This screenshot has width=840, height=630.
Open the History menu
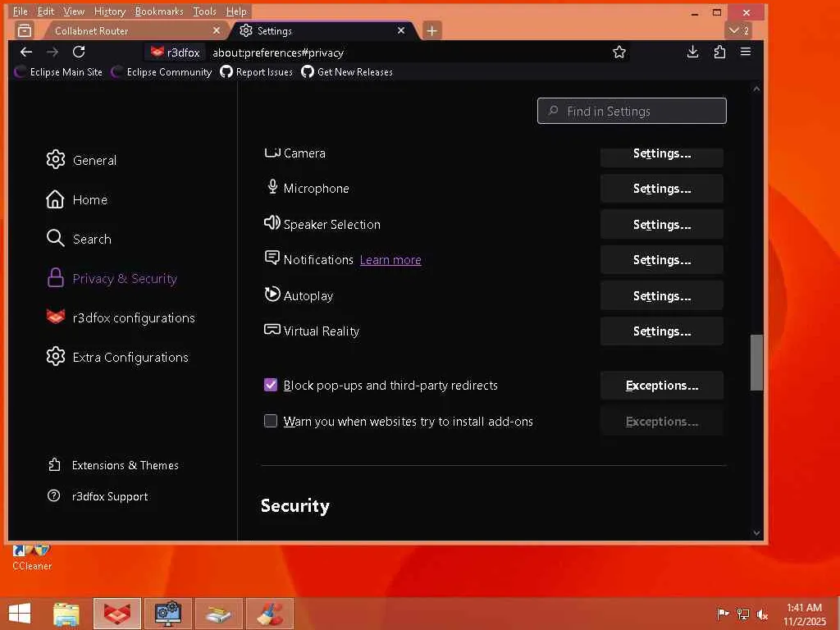click(109, 11)
